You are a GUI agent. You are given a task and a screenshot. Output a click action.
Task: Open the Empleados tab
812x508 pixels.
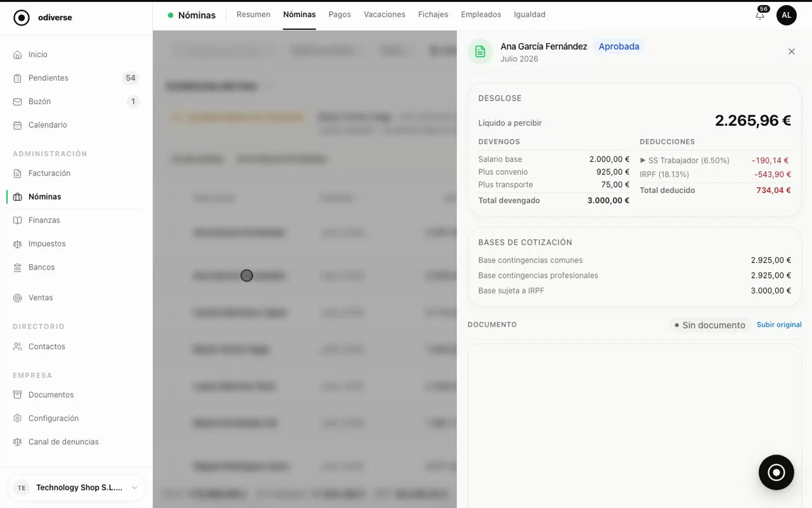coord(481,15)
